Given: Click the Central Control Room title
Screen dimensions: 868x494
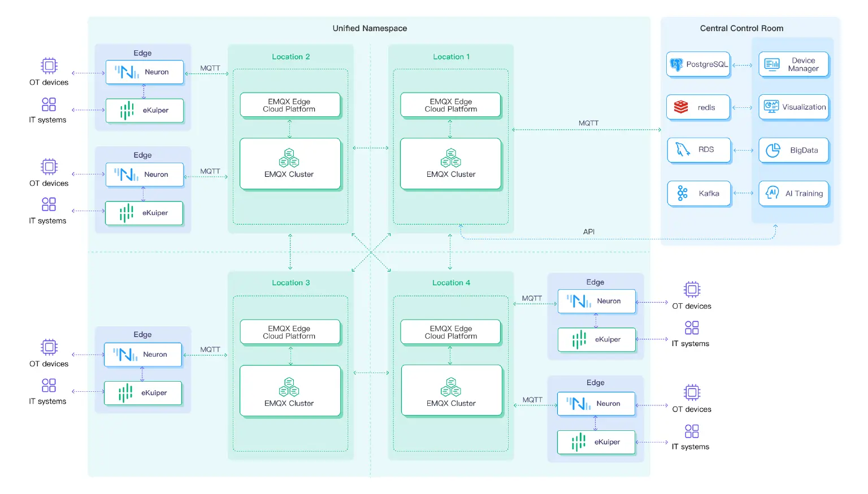Looking at the screenshot, I should coord(741,28).
